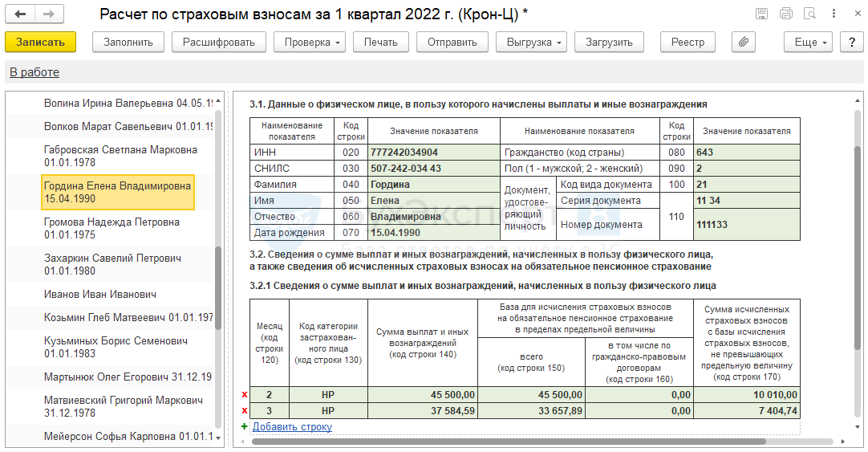Select Габровская Светлана Марковна in list

pyautogui.click(x=120, y=157)
